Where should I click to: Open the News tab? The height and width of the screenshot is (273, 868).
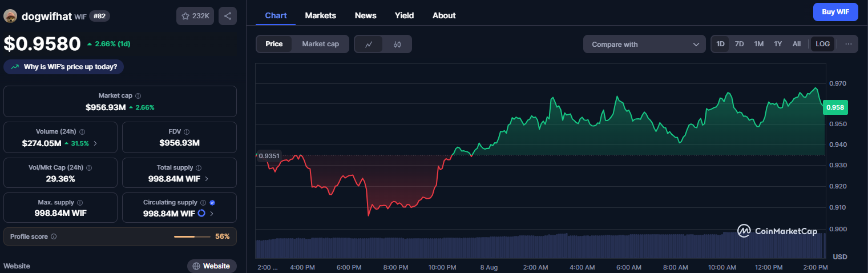pos(366,15)
